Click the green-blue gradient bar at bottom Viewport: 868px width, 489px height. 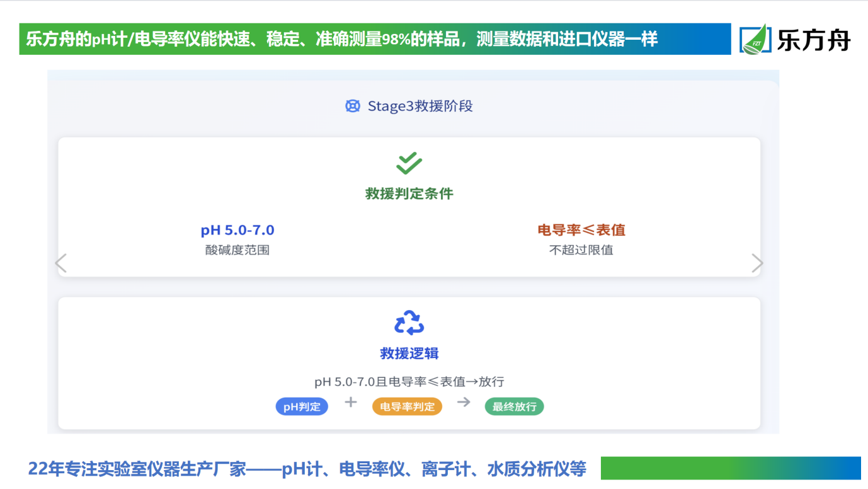pyautogui.click(x=730, y=468)
